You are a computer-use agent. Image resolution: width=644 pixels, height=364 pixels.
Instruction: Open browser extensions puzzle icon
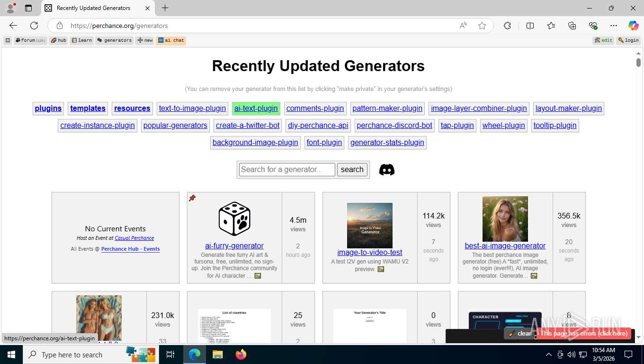(x=507, y=26)
